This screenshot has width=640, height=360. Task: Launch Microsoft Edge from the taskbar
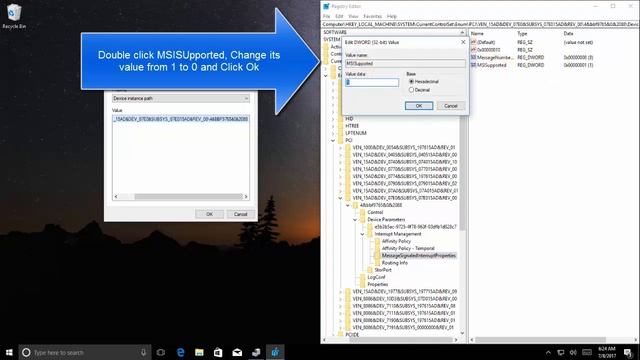click(x=180, y=352)
